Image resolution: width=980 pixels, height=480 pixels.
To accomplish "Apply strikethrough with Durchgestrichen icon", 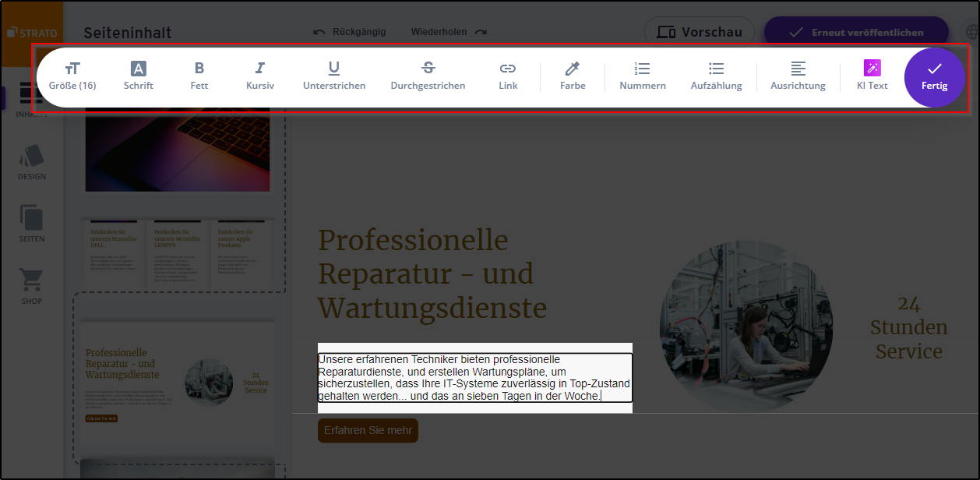I will pyautogui.click(x=428, y=76).
